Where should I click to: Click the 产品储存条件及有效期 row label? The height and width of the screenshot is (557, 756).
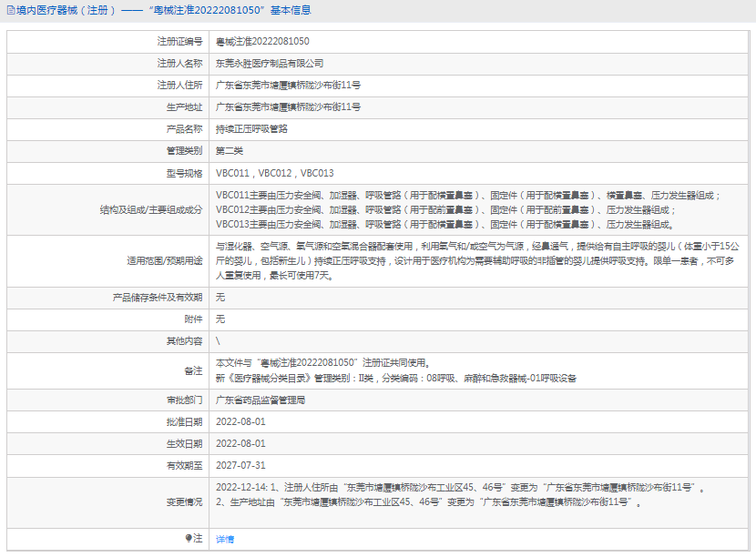tap(158, 298)
